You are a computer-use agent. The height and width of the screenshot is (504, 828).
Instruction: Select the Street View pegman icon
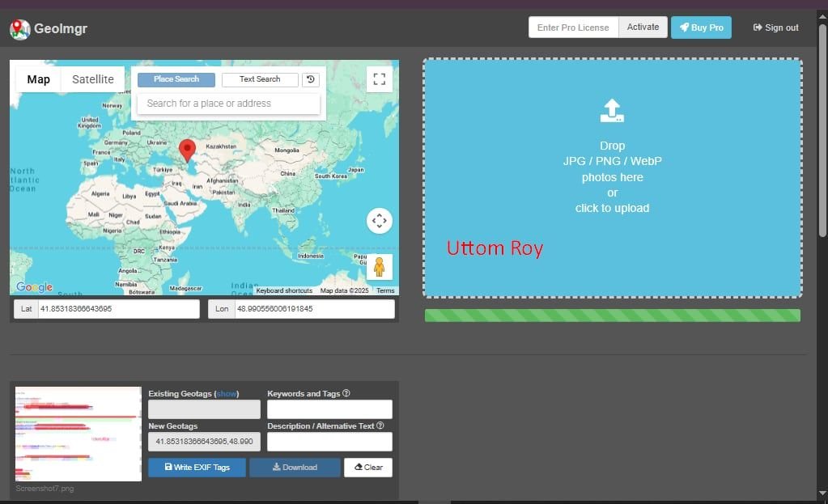tap(379, 267)
